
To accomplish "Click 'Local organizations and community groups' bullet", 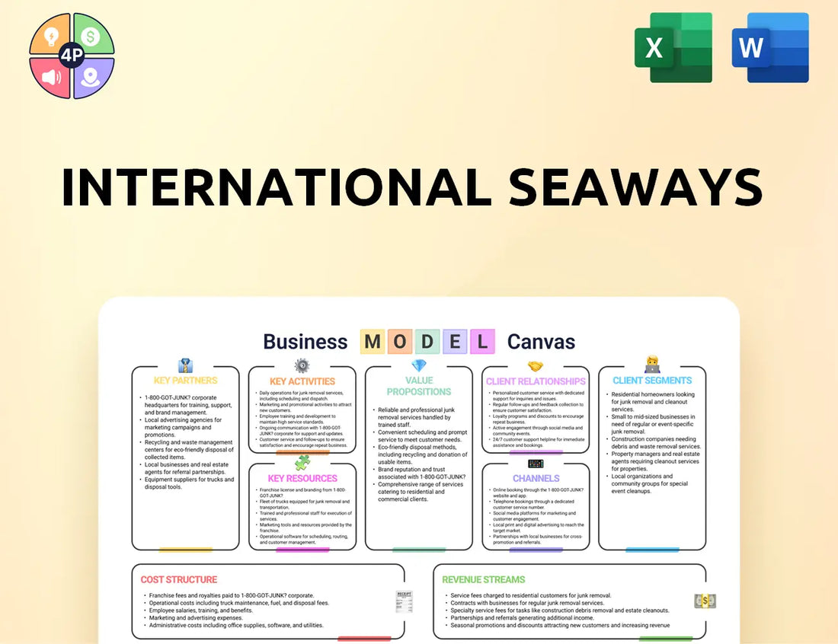I will [648, 484].
